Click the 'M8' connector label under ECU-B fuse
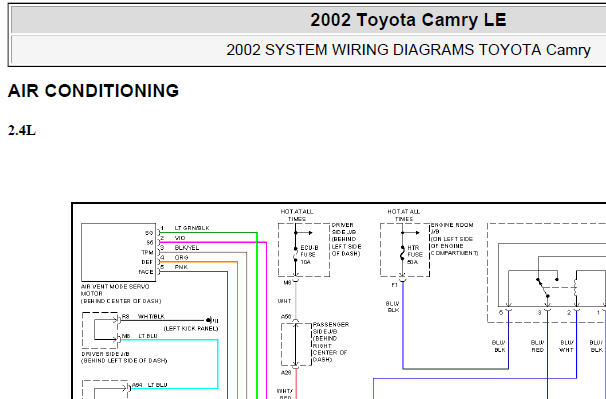The height and width of the screenshot is (399, 606). tap(287, 283)
